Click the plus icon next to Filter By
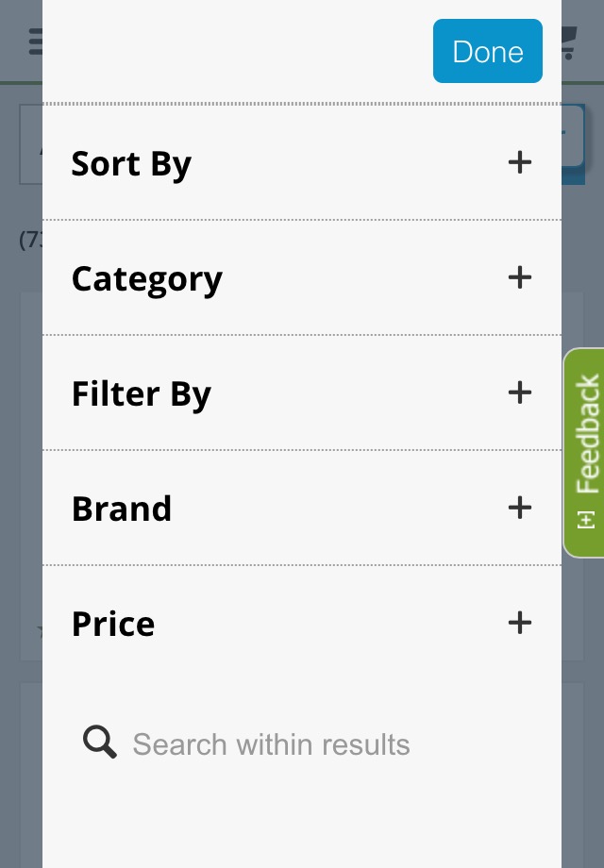 pyautogui.click(x=519, y=392)
